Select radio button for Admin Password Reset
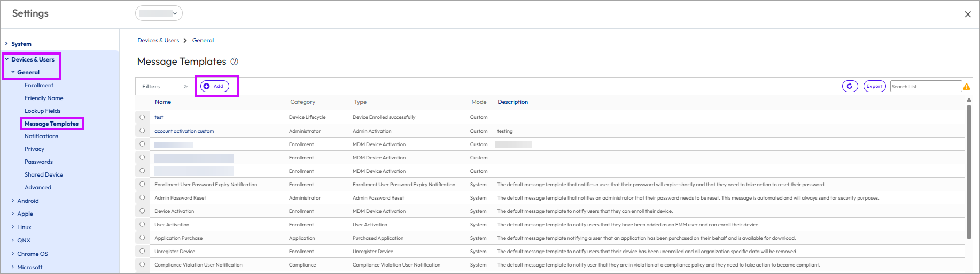Image resolution: width=980 pixels, height=274 pixels. 142,197
